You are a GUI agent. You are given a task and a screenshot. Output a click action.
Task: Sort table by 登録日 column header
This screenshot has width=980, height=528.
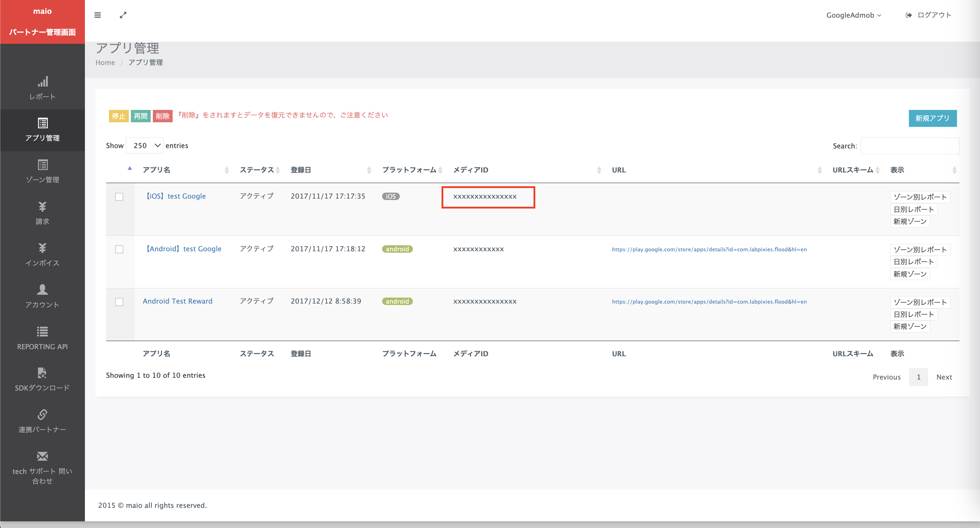tap(300, 170)
